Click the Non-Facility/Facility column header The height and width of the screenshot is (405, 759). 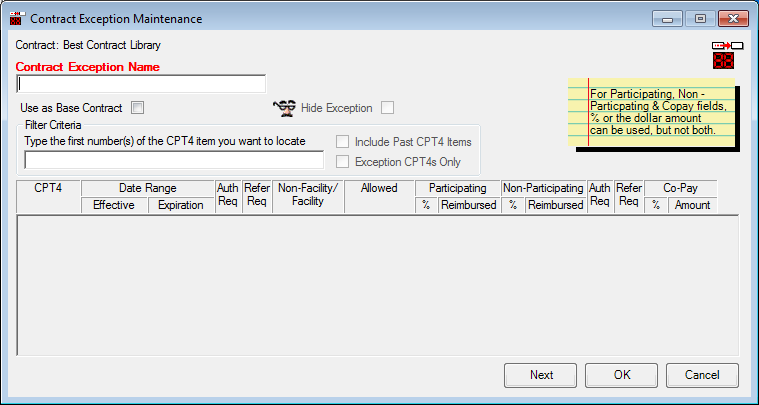(308, 196)
